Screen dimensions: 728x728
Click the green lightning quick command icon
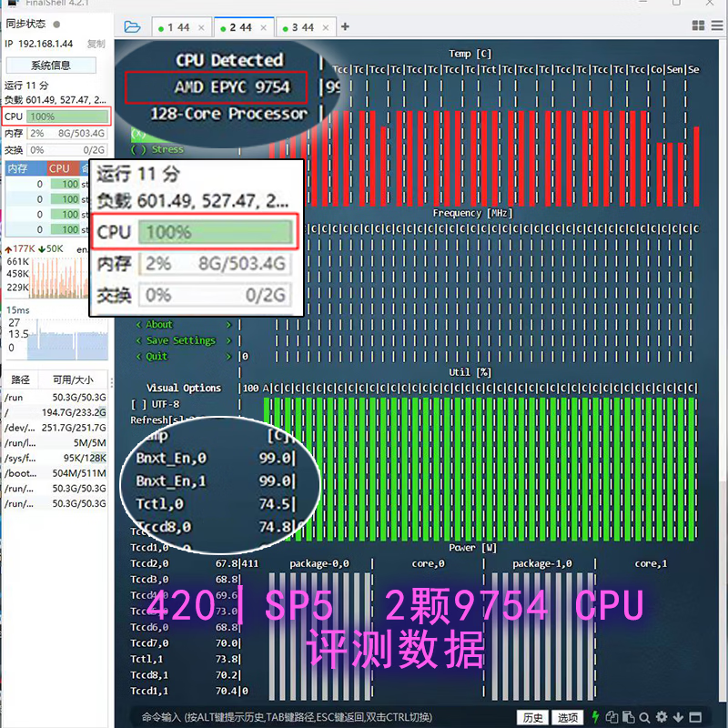[595, 716]
